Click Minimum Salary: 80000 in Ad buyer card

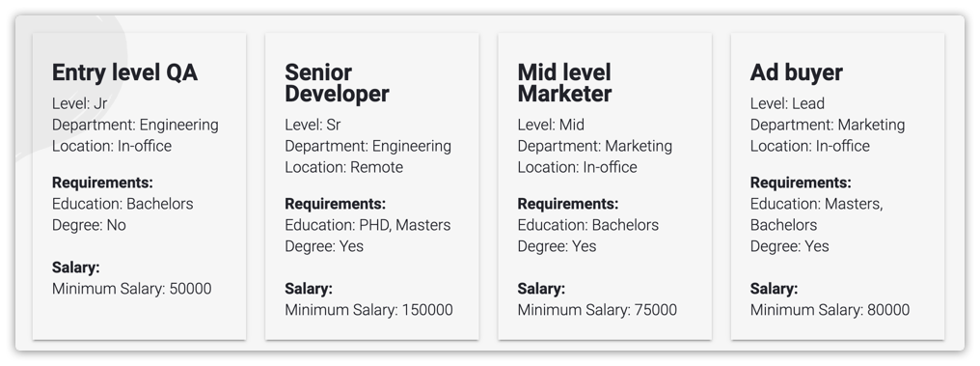tap(830, 310)
